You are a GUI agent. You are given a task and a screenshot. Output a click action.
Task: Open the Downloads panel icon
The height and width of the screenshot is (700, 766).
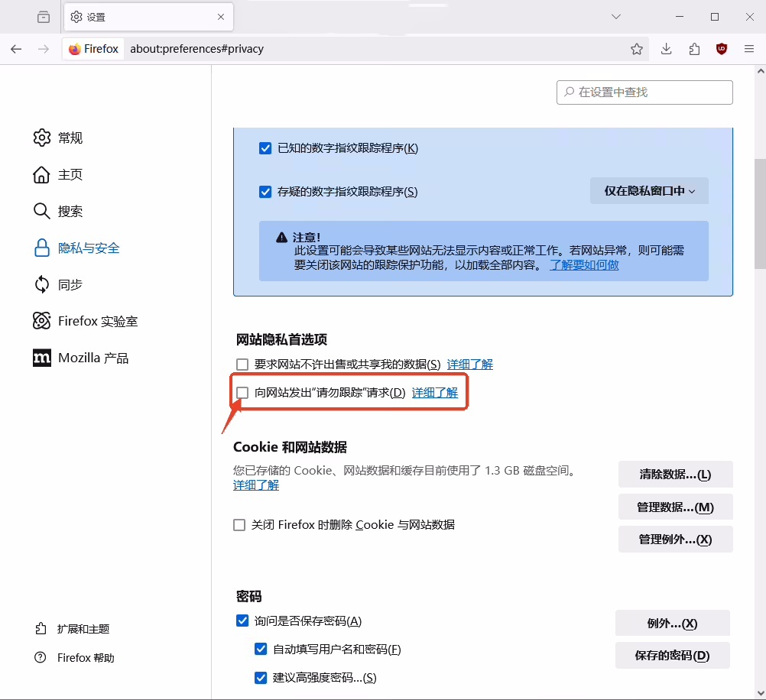point(666,49)
